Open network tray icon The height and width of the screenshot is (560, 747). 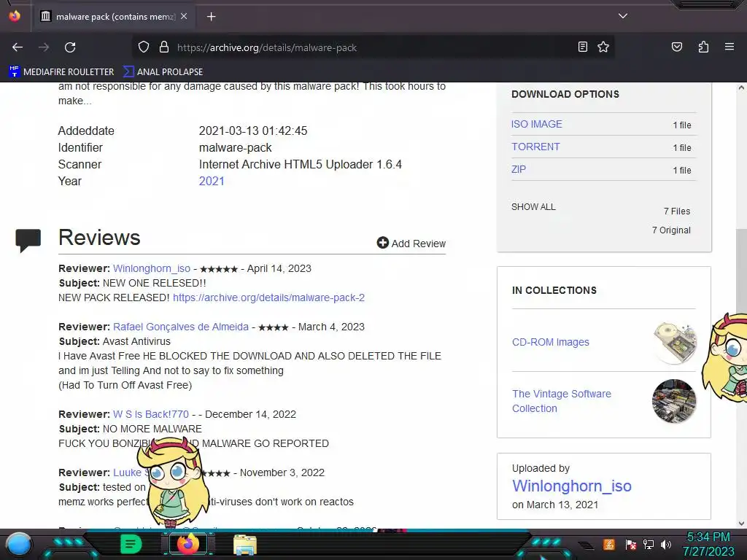coord(649,544)
